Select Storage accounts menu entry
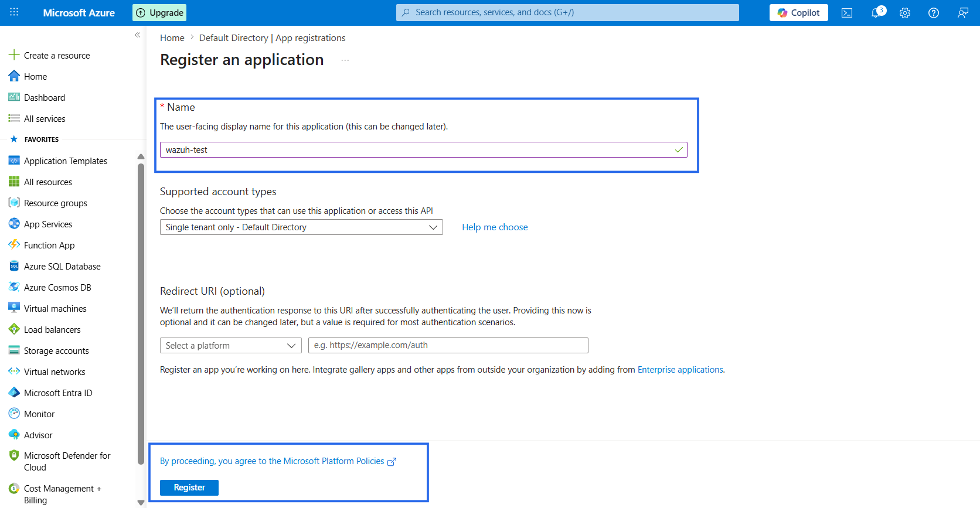 tap(56, 351)
